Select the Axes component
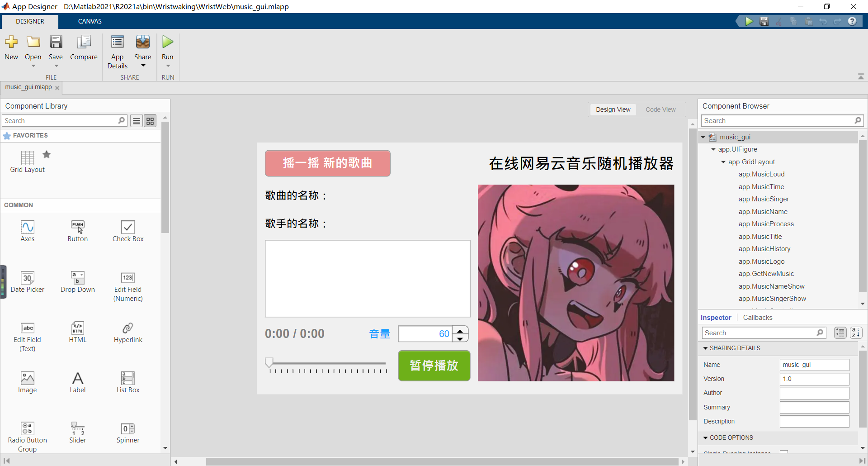 click(28, 231)
